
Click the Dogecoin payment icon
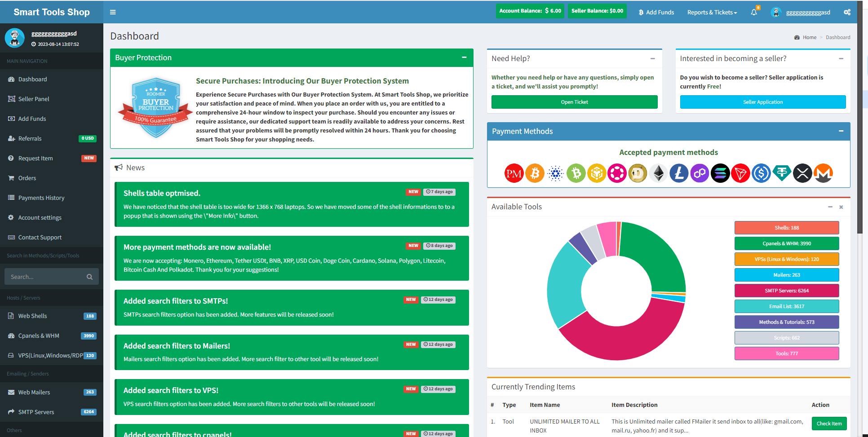point(638,173)
